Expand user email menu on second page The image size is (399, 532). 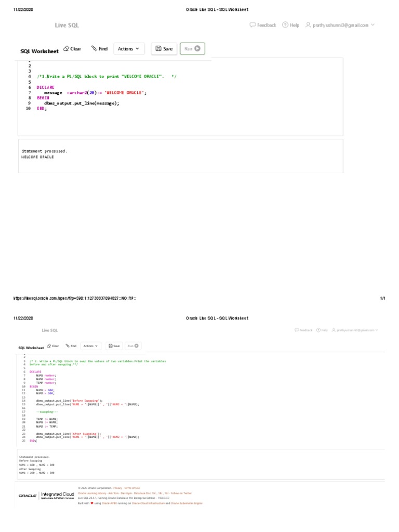[355, 330]
